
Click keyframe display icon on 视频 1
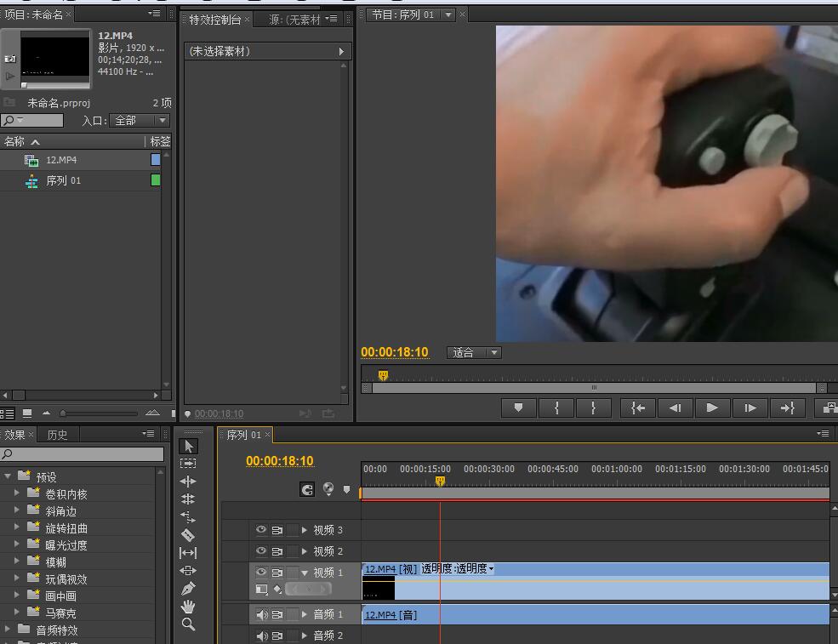pos(262,589)
